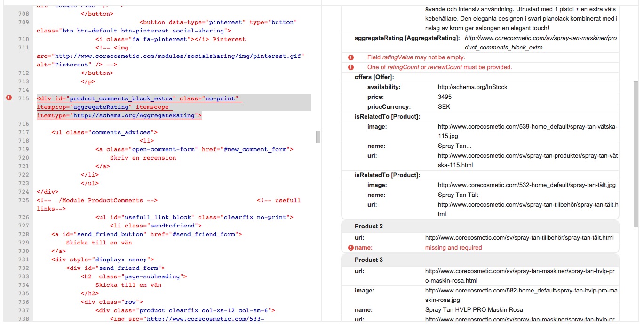Click the source code pane scrollbar thumb
Image resolution: width=644 pixels, height=325 pixels.
[x=318, y=137]
